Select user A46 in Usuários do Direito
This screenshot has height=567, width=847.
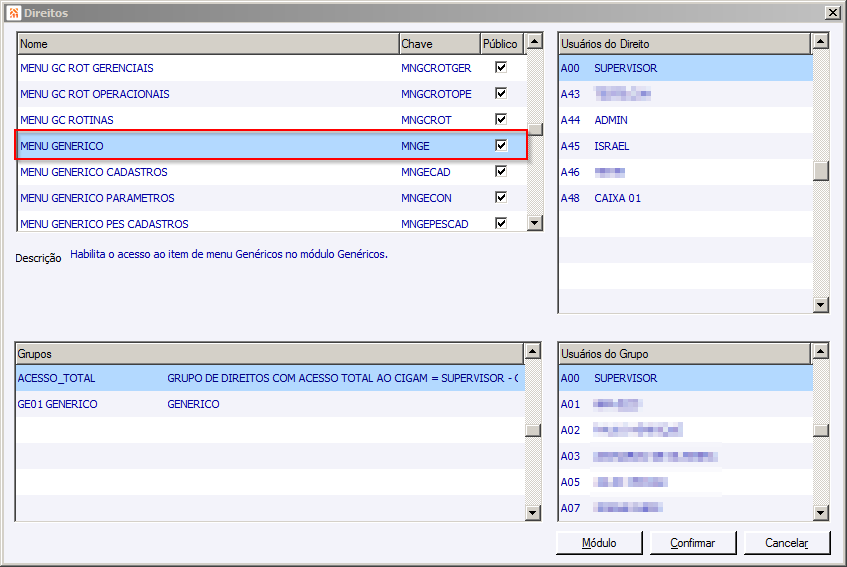(x=686, y=172)
